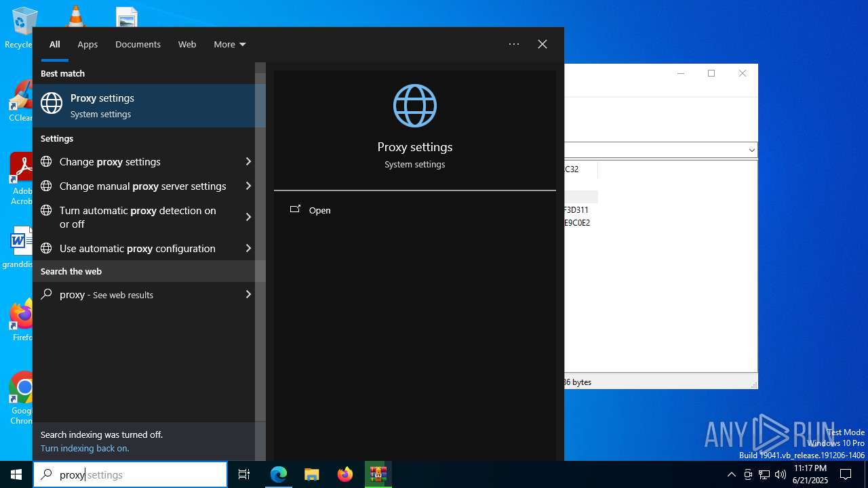Open the notification center icon
This screenshot has height=488, width=868.
tap(846, 474)
